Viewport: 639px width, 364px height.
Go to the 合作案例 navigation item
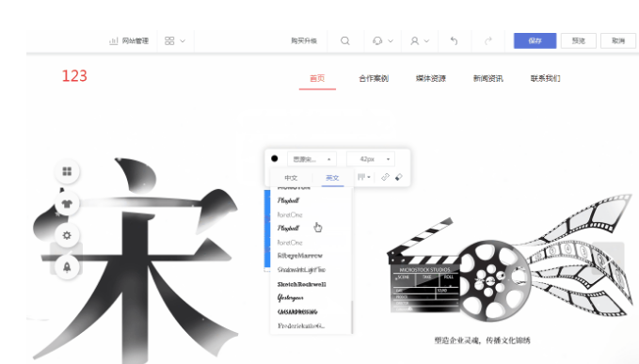[374, 78]
